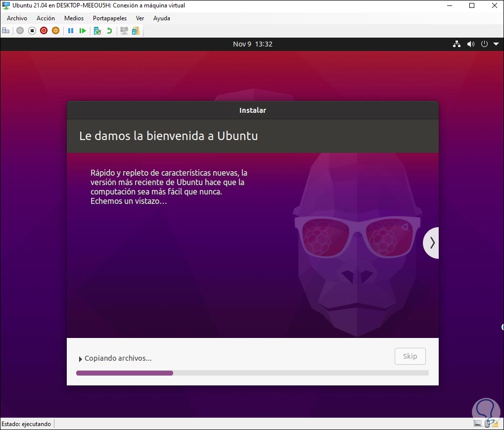Click the Skip button
504x430 pixels.
(x=410, y=356)
